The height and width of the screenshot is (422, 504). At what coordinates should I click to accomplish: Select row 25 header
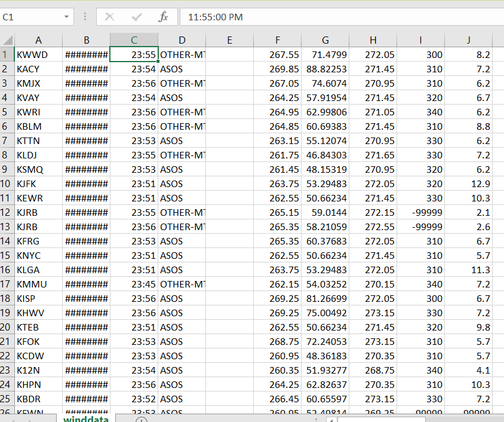(x=7, y=399)
